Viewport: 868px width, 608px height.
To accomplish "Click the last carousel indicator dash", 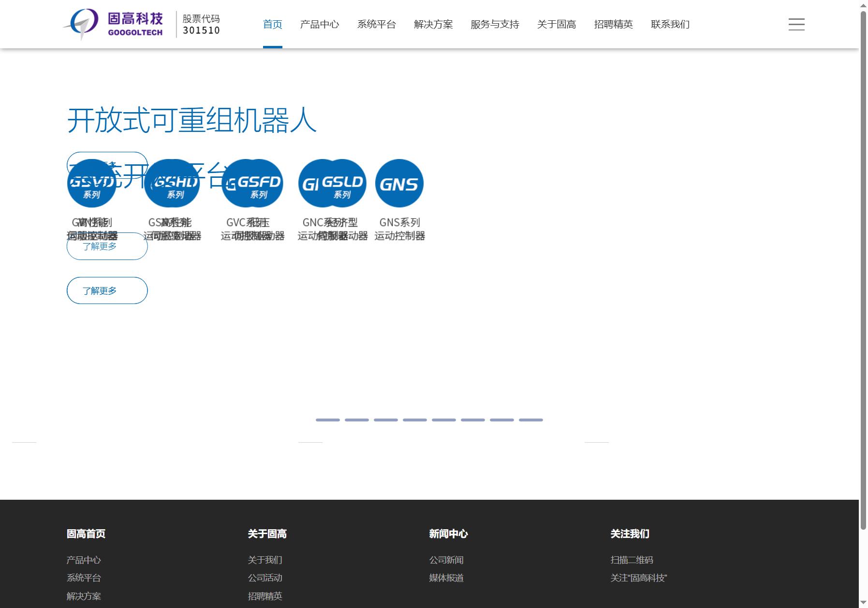I will pyautogui.click(x=531, y=420).
